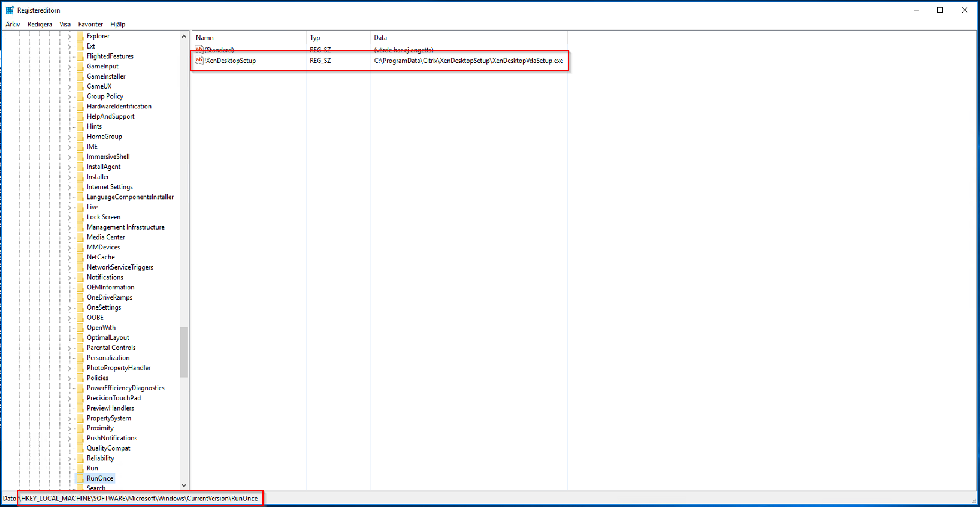This screenshot has width=980, height=507.
Task: Expand the GameUX key
Action: (x=69, y=87)
